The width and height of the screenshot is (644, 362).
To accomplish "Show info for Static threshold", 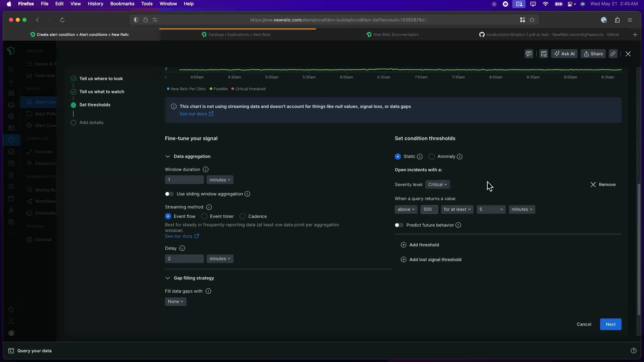I will (x=420, y=157).
